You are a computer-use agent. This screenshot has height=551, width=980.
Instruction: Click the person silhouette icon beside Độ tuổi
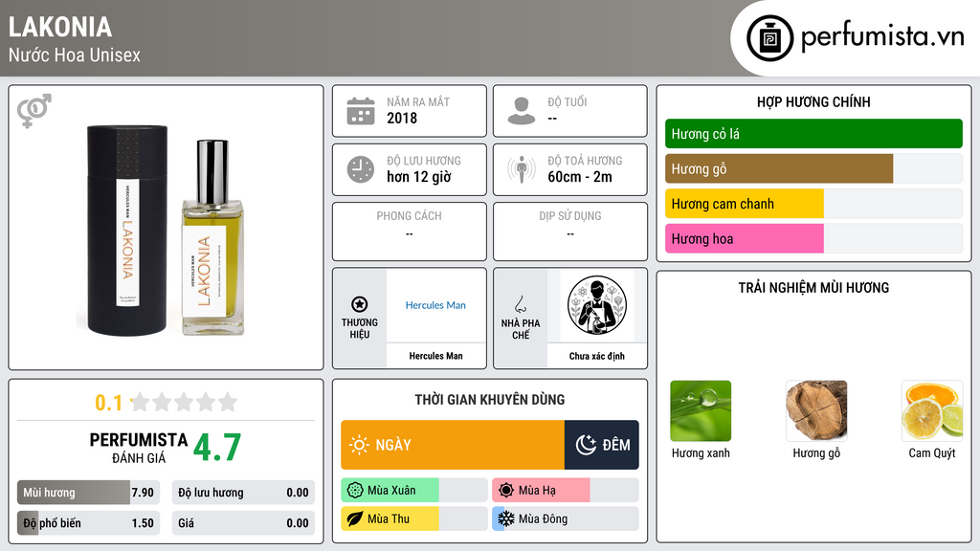click(522, 111)
